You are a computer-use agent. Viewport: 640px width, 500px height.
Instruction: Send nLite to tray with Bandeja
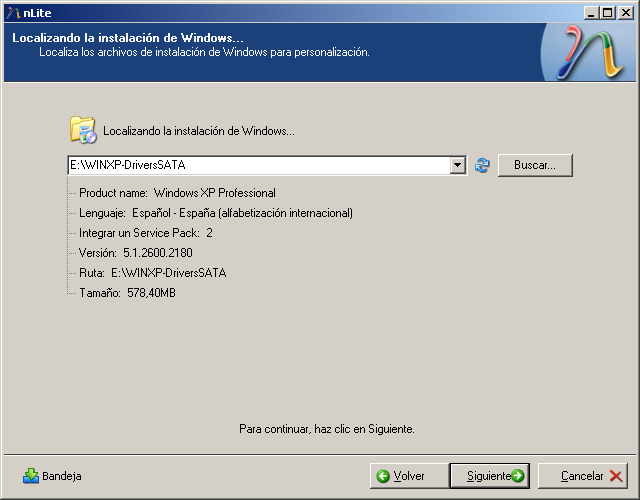52,476
